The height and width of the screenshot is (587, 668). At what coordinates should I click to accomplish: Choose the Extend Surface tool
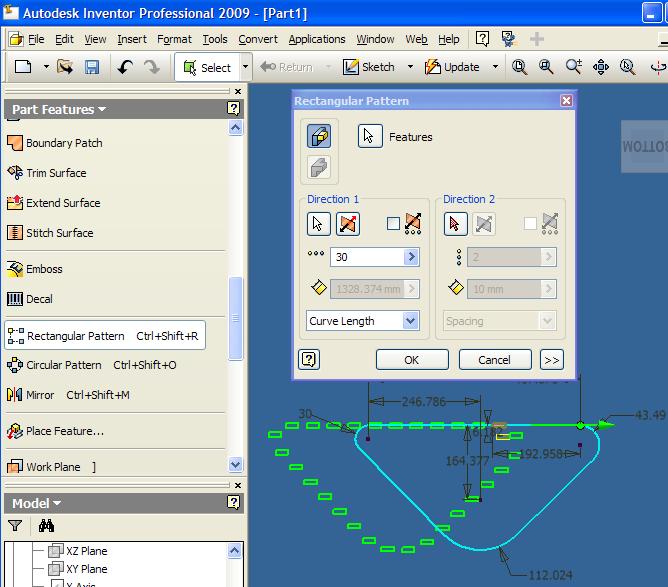54,203
